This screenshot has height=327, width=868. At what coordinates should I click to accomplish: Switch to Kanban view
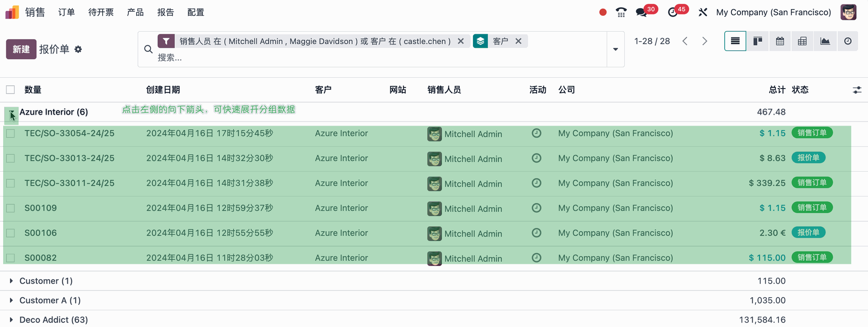758,42
